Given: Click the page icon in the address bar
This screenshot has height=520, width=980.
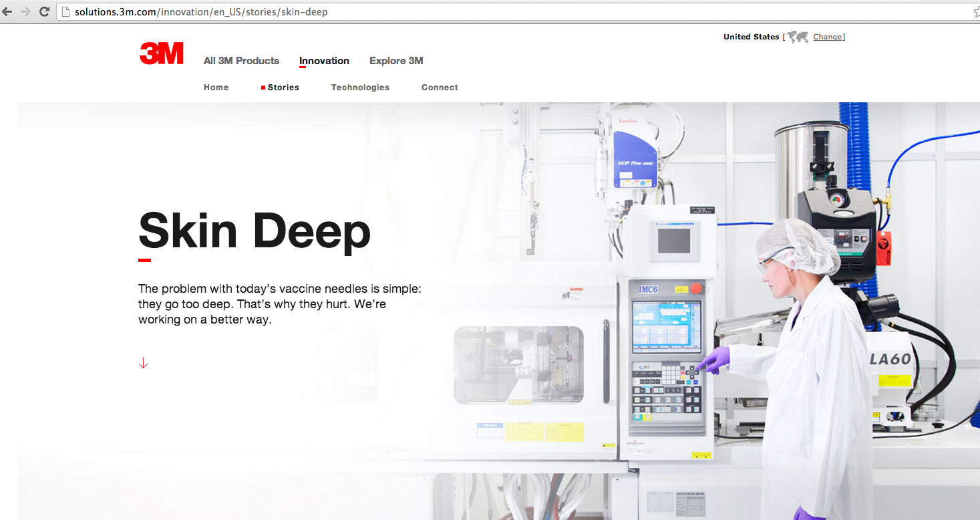Looking at the screenshot, I should [x=65, y=11].
